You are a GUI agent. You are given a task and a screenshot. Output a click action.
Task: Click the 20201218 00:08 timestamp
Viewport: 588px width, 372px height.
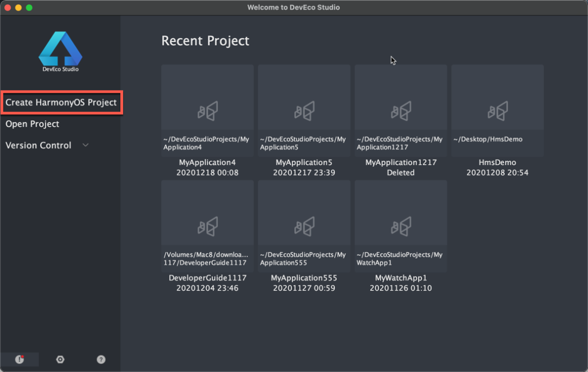click(207, 173)
